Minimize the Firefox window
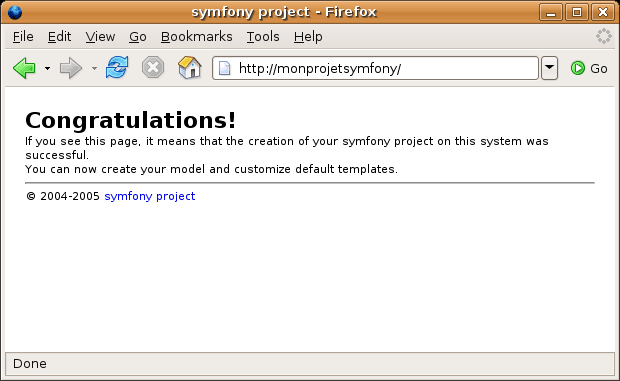 [551, 12]
